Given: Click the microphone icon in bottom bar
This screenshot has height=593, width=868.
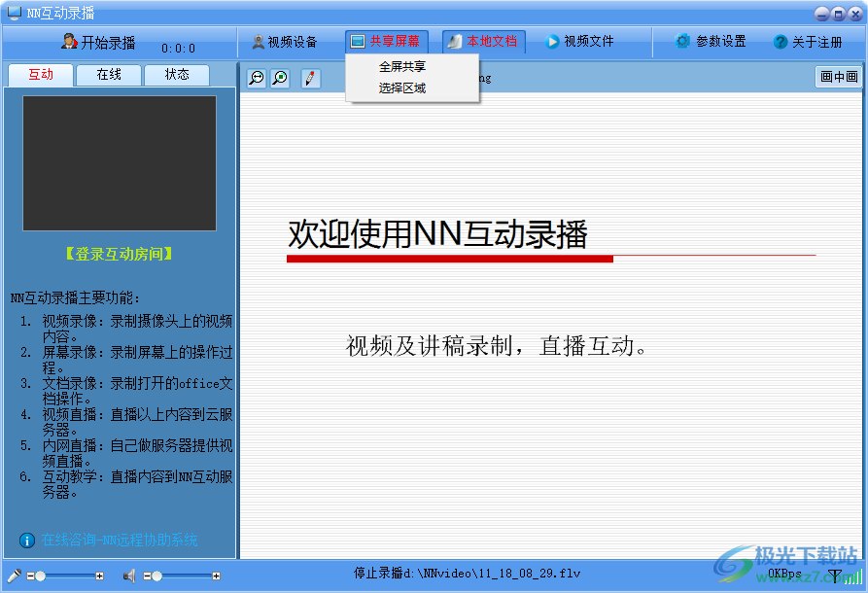Looking at the screenshot, I should 14,576.
